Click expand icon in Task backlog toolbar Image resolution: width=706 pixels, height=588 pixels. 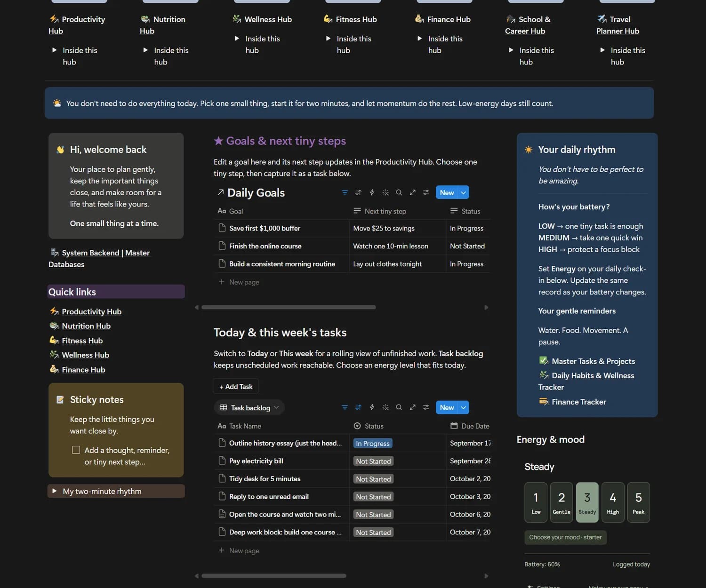412,407
